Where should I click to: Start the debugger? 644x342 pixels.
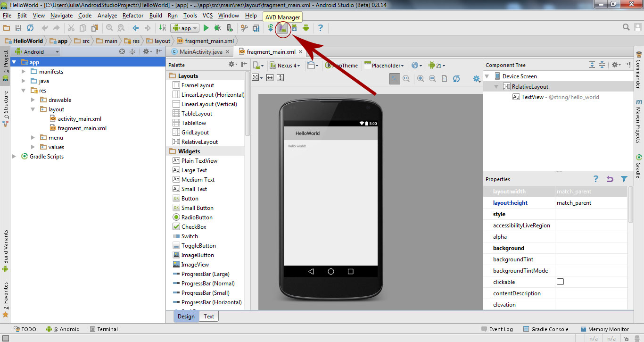(217, 28)
